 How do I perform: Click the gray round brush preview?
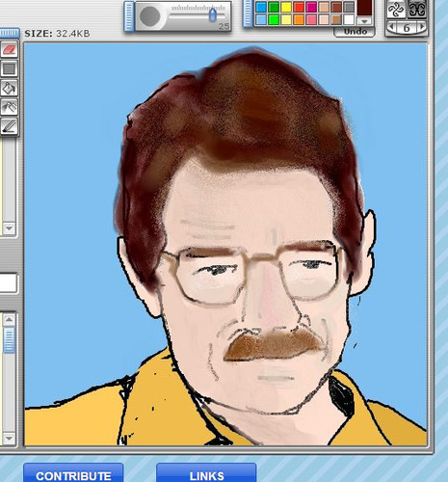[149, 16]
